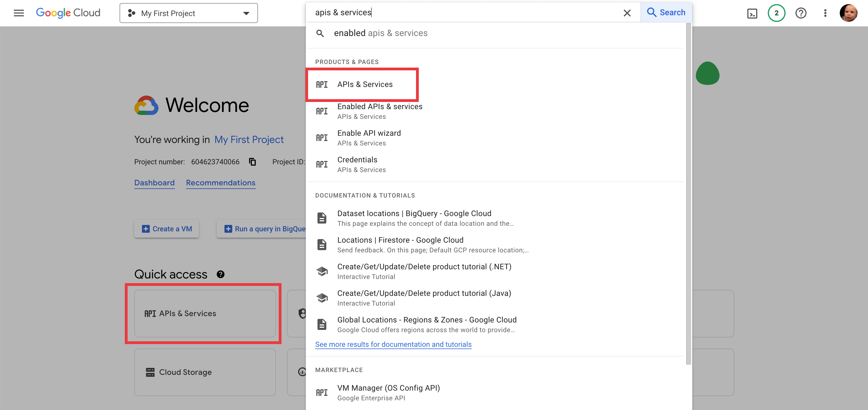Open notifications badge showing 2
Viewport: 868px width, 410px height.
(x=776, y=13)
